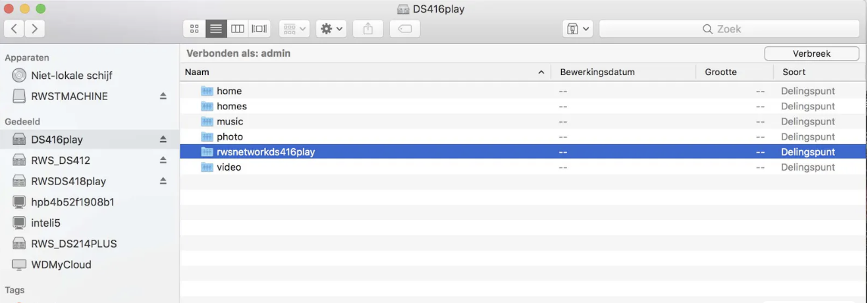This screenshot has width=868, height=303.
Task: Click the Verbreek disconnect button
Action: coord(811,53)
